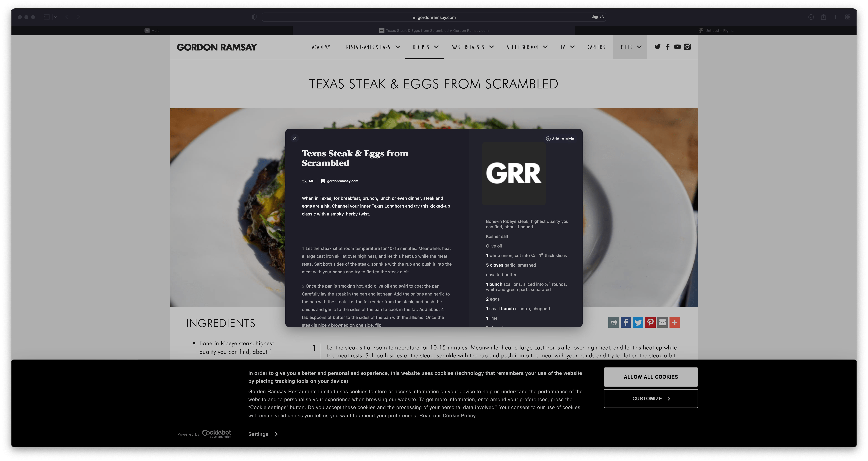Expand Restaurants & Bars dropdown chevron
868x461 pixels.
pyautogui.click(x=398, y=47)
